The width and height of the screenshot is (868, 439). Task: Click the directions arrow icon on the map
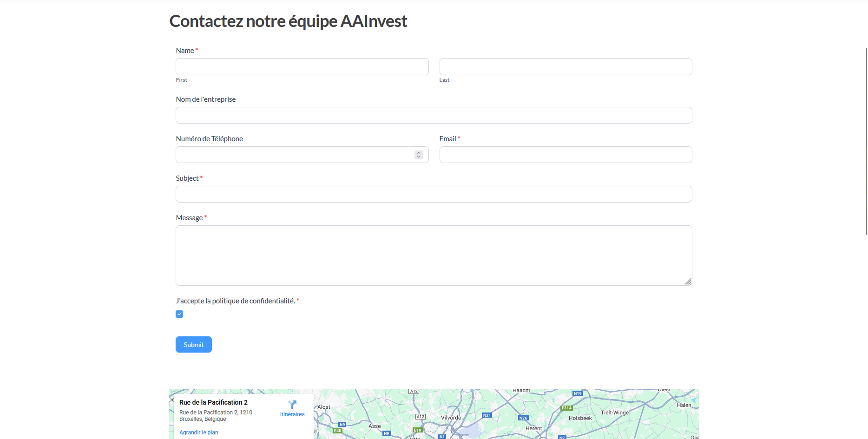point(292,405)
